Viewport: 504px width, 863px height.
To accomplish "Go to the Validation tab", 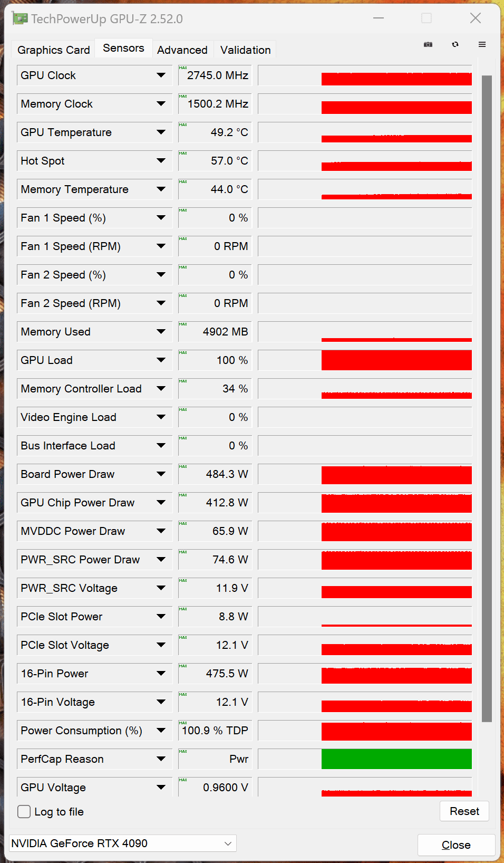I will point(246,50).
